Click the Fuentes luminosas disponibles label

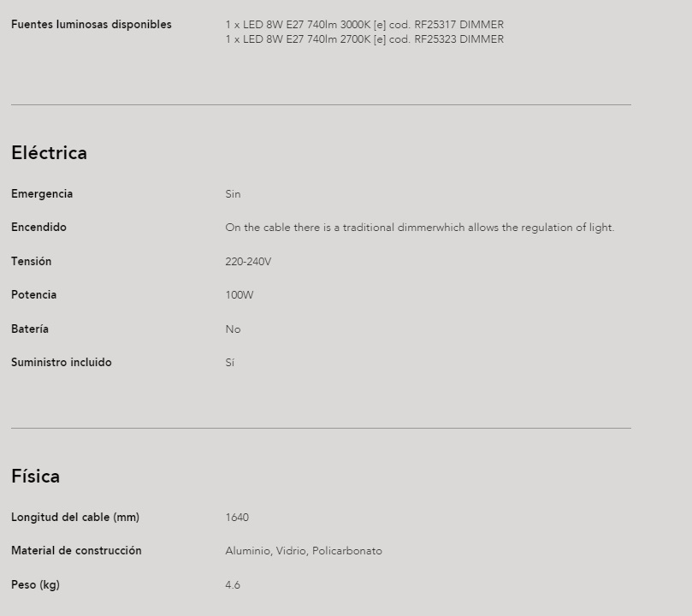pos(92,24)
